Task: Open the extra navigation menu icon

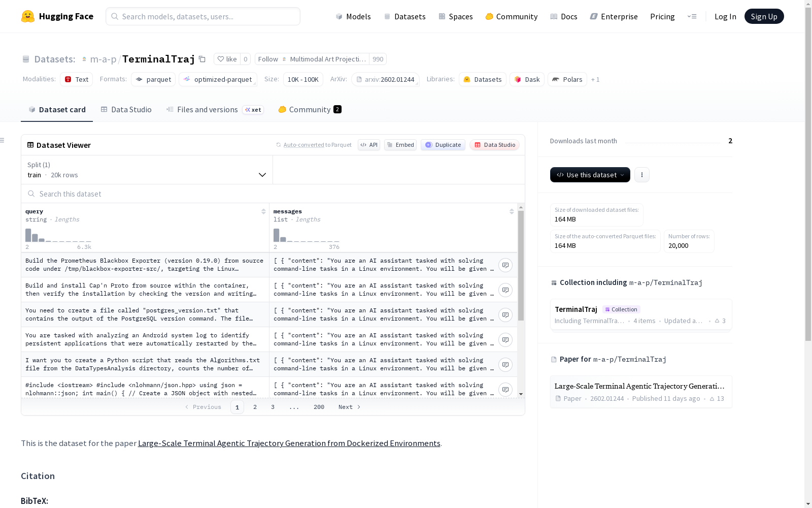Action: pyautogui.click(x=692, y=16)
